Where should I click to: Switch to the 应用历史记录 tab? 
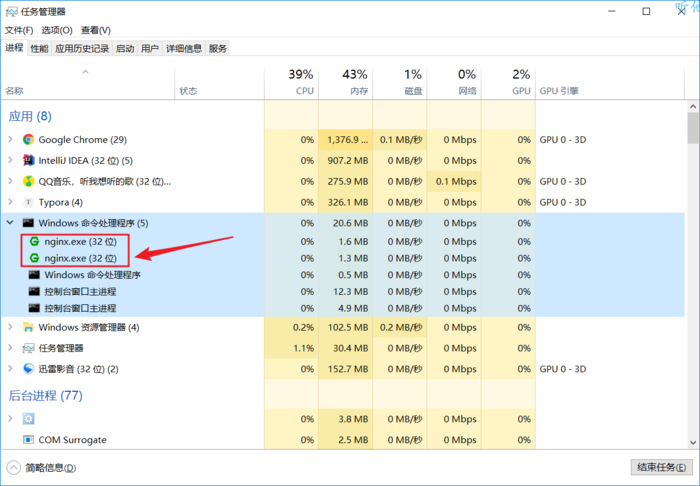[x=82, y=49]
